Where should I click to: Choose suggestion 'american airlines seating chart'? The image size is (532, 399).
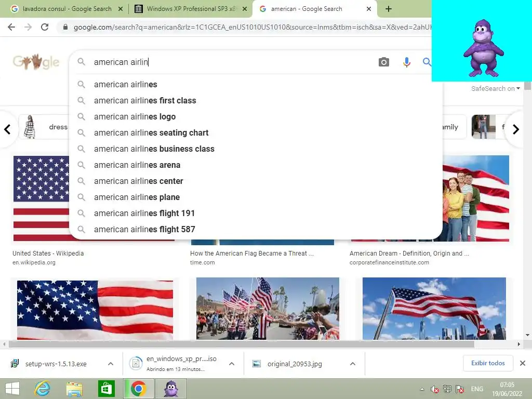click(x=256, y=132)
